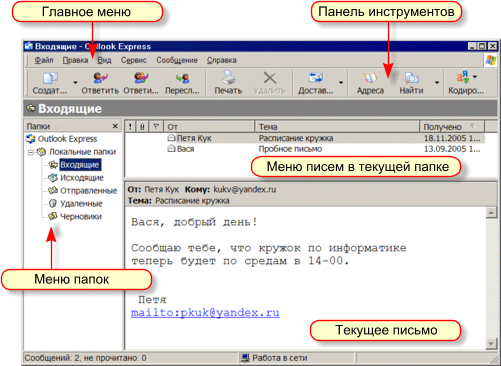Open the Вид menu
The image size is (501, 366).
[x=104, y=60]
